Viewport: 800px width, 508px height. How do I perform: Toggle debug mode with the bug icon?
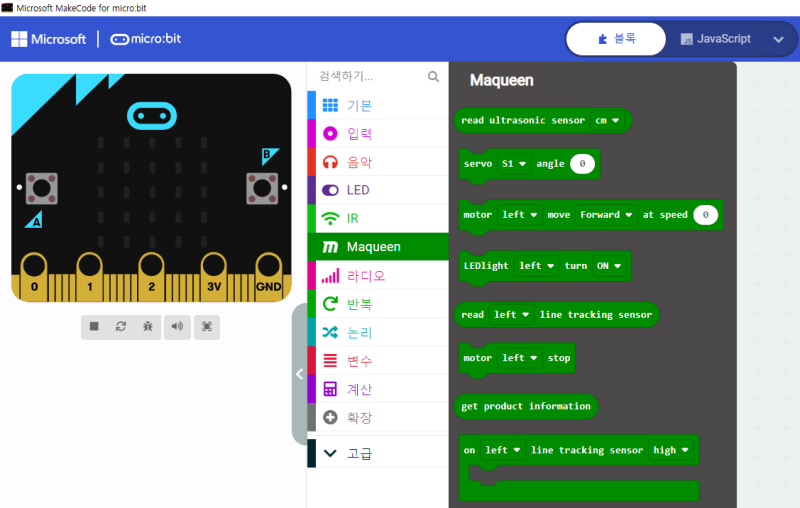point(148,326)
